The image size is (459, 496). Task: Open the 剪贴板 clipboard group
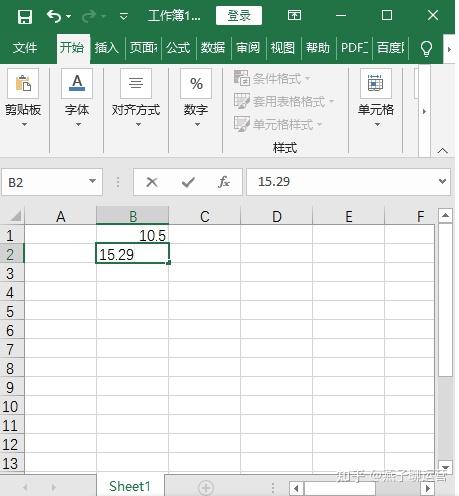coord(23,83)
